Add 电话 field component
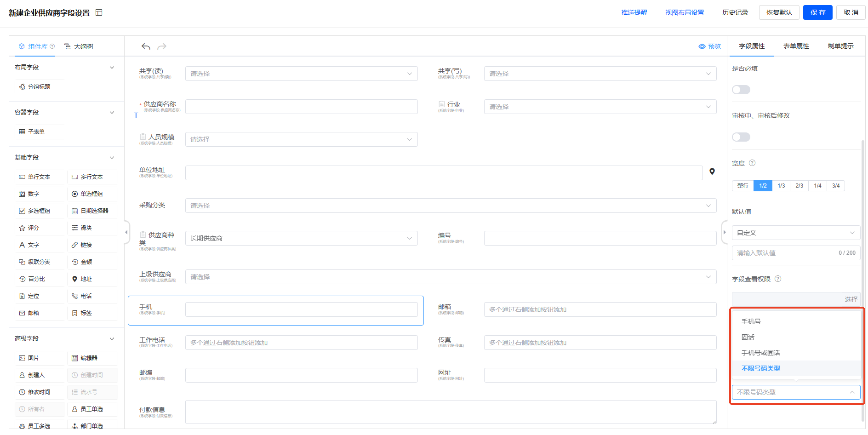 pyautogui.click(x=92, y=296)
